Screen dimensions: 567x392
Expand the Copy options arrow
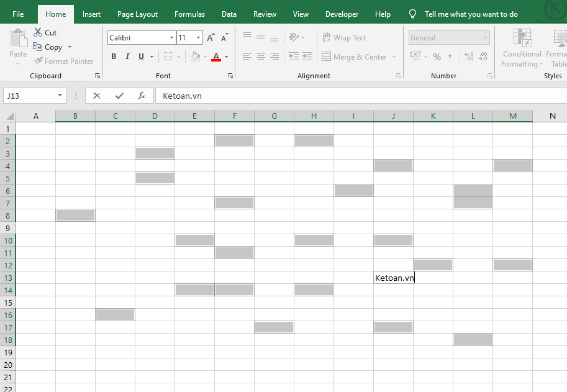pyautogui.click(x=70, y=47)
